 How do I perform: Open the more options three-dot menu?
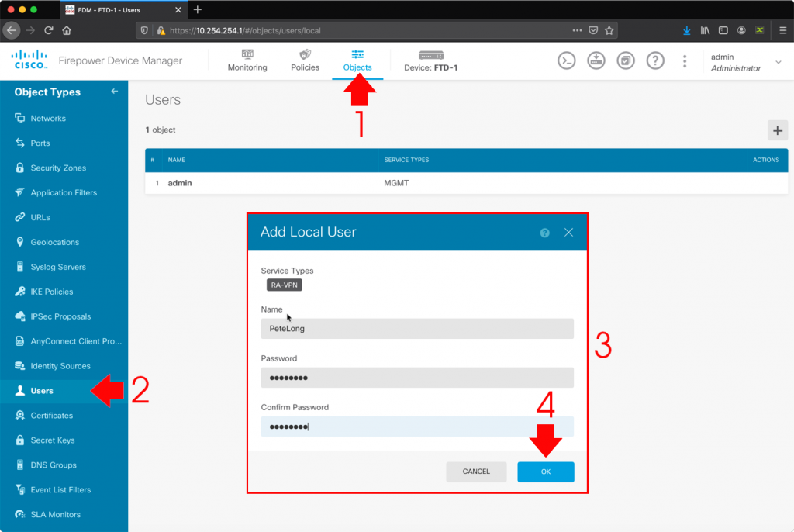685,60
